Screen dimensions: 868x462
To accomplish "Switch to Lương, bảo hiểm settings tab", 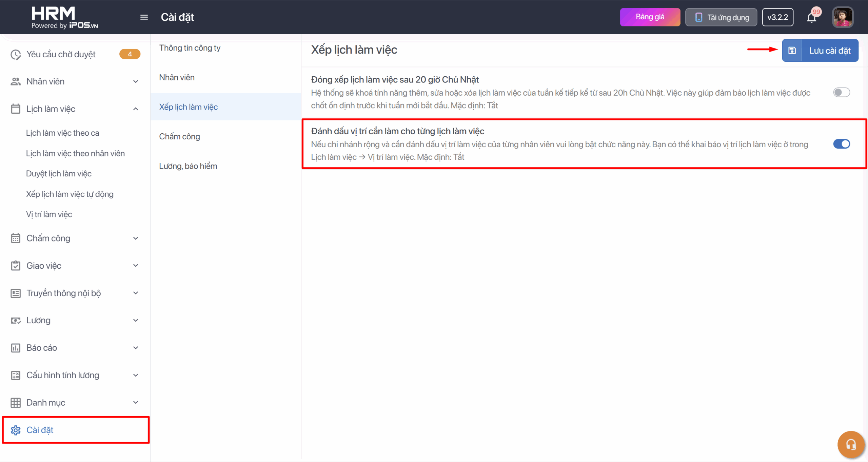I will pos(188,166).
